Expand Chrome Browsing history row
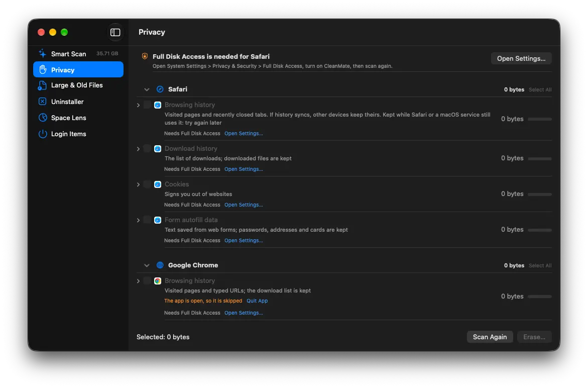This screenshot has width=588, height=388. [139, 280]
